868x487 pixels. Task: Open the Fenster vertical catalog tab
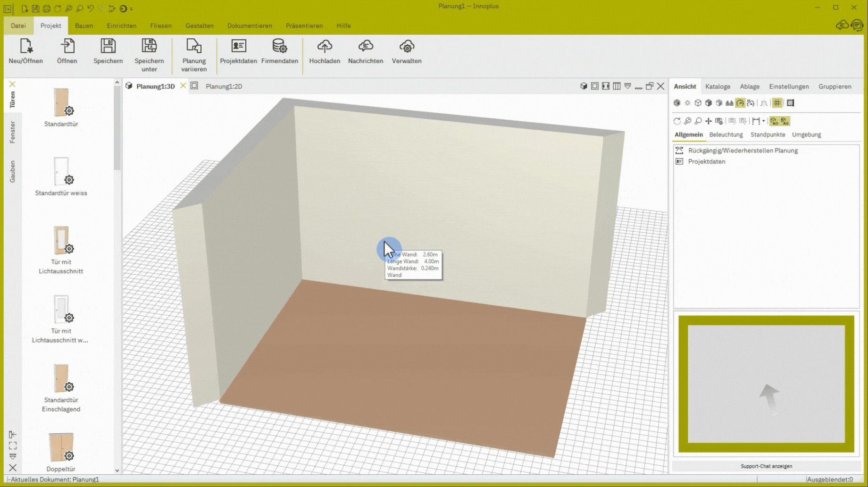point(12,132)
